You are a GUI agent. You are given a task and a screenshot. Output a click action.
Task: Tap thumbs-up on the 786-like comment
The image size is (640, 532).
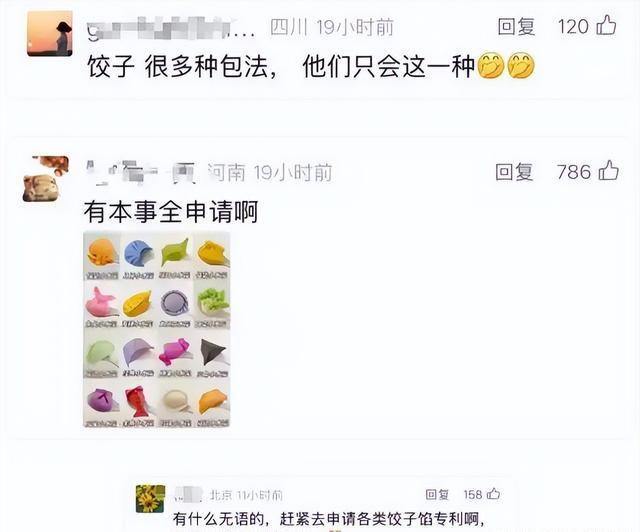pyautogui.click(x=609, y=170)
